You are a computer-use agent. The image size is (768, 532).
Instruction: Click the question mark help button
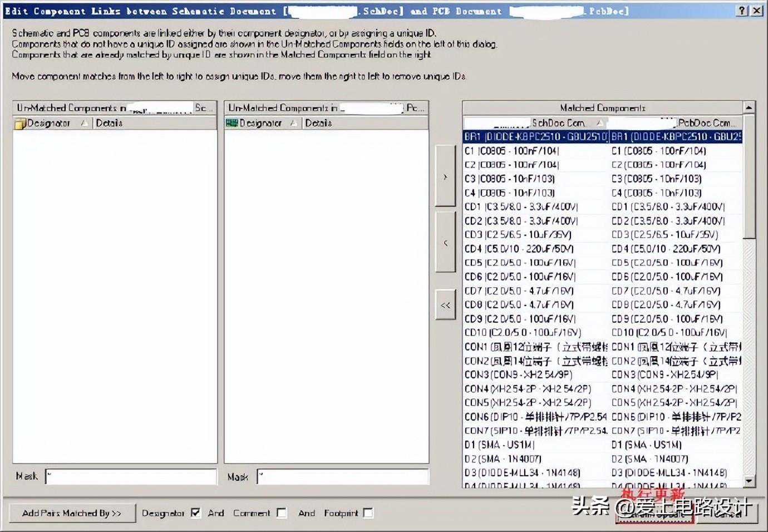click(x=743, y=11)
